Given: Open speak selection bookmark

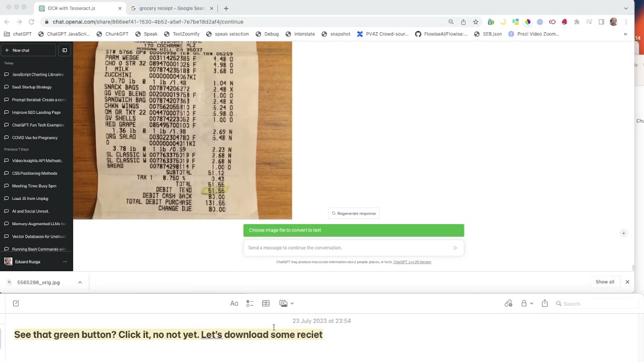Looking at the screenshot, I should (228, 34).
